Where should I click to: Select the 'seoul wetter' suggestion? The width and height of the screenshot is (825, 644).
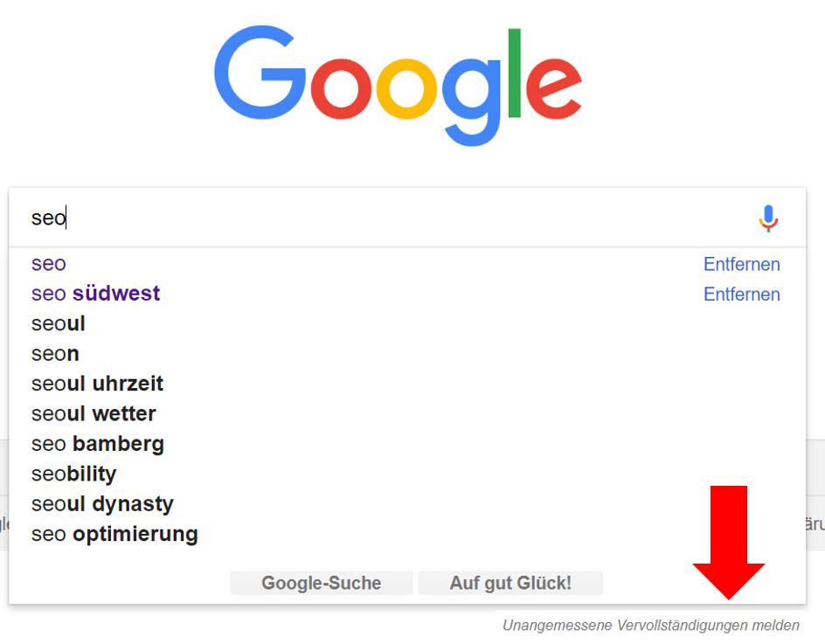(93, 413)
